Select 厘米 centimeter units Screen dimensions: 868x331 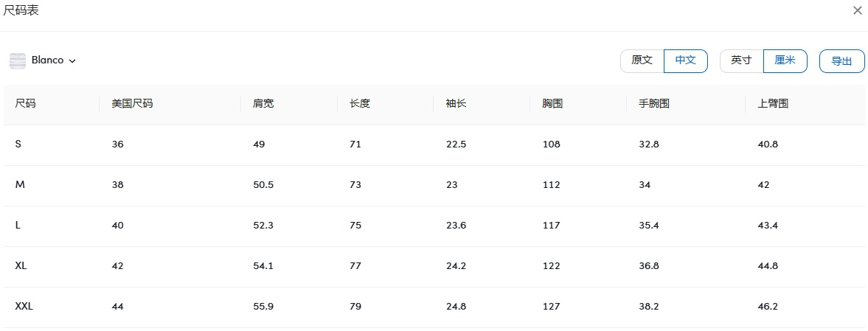(785, 60)
